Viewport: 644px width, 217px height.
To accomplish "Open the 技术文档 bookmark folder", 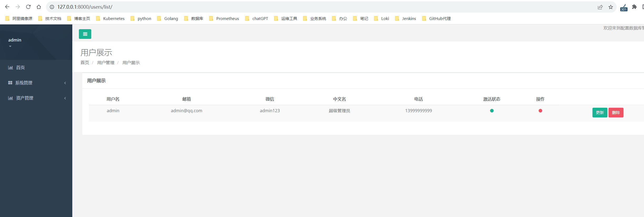I will tap(50, 18).
